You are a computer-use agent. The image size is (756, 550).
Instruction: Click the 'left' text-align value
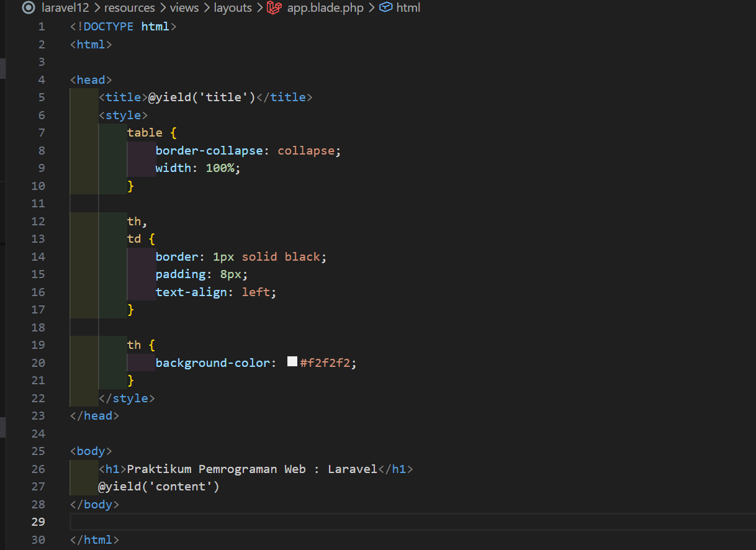click(x=256, y=292)
